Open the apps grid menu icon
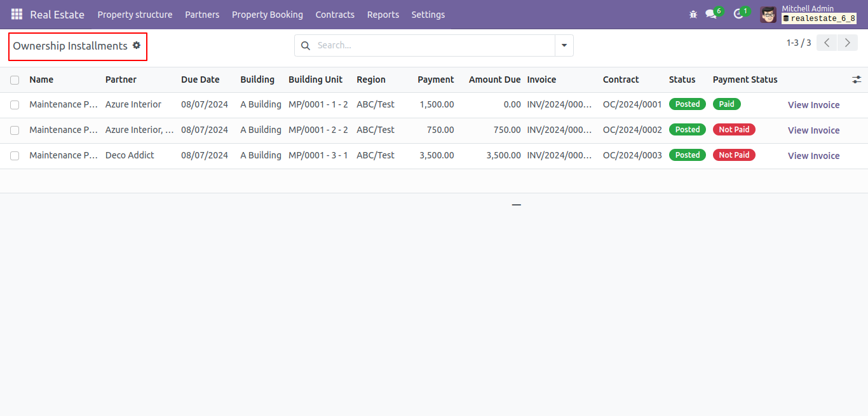The image size is (868, 416). (17, 14)
